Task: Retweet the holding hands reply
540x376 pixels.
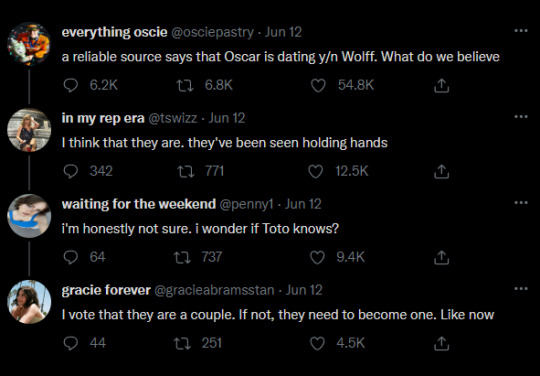Action: pyautogui.click(x=186, y=171)
